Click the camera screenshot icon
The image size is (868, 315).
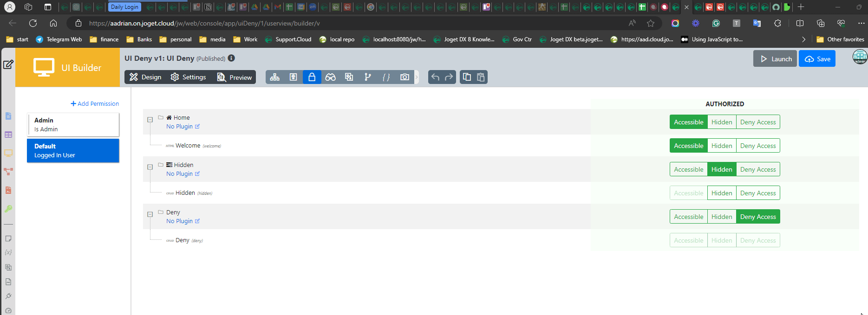(405, 77)
